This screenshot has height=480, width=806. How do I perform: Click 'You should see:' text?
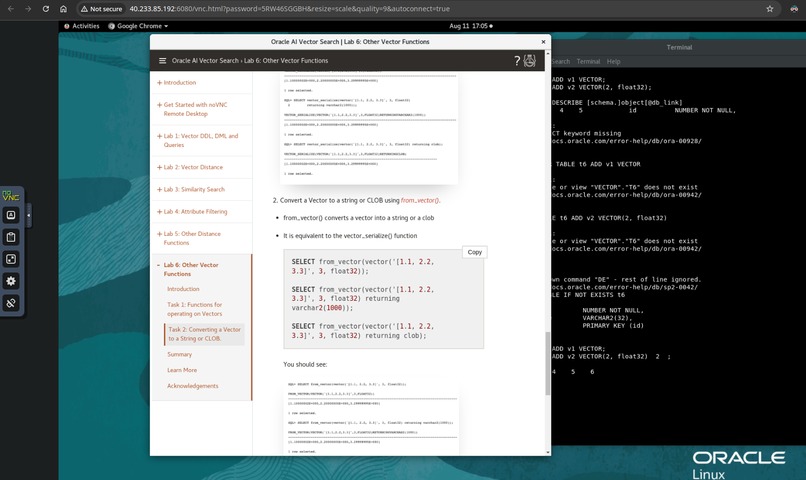tap(305, 364)
